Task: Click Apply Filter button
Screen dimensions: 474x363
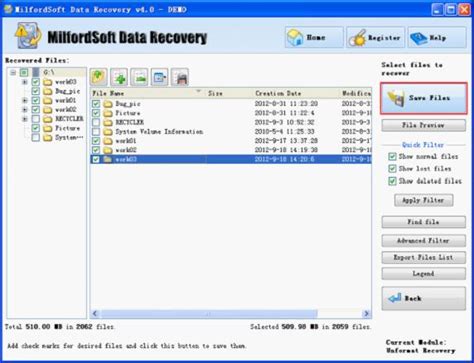Action: (424, 200)
